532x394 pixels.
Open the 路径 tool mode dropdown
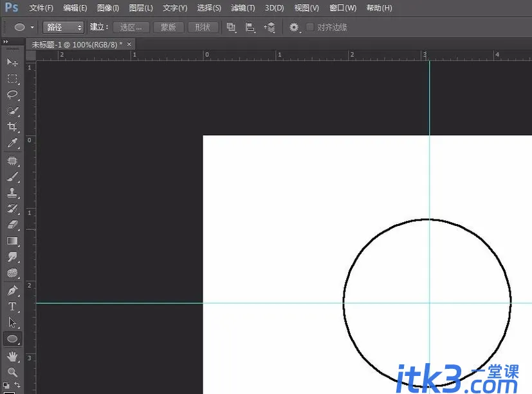[x=63, y=27]
